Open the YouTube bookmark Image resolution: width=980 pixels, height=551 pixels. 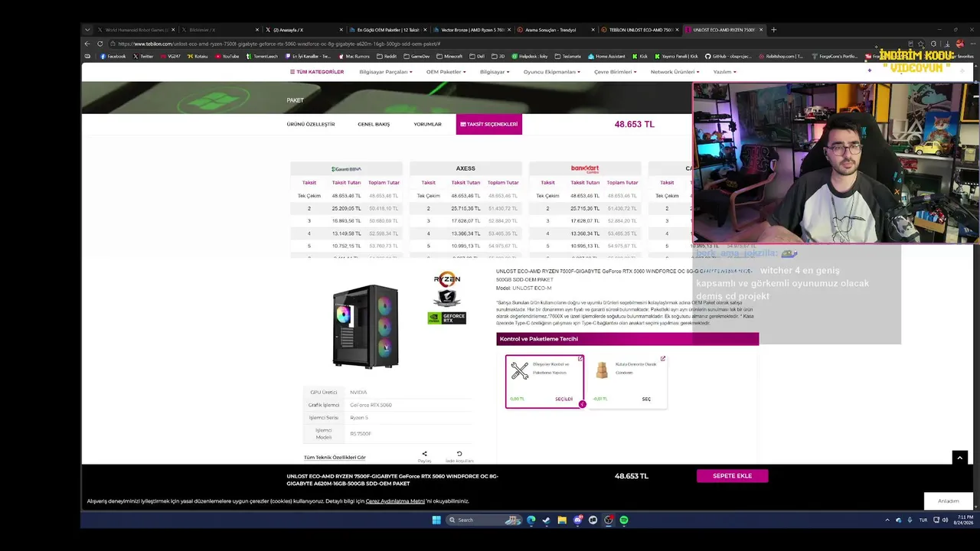coord(227,56)
